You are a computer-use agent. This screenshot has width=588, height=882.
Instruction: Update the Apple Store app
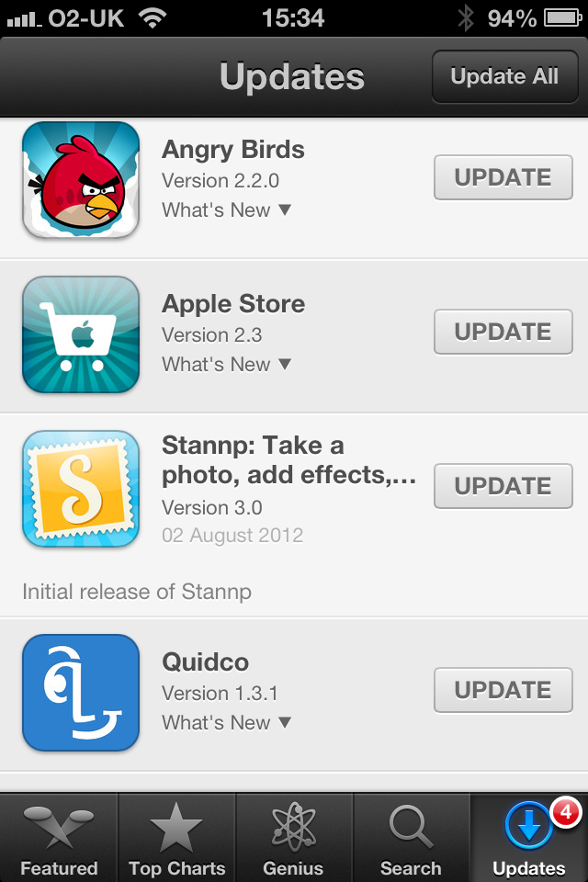click(503, 332)
